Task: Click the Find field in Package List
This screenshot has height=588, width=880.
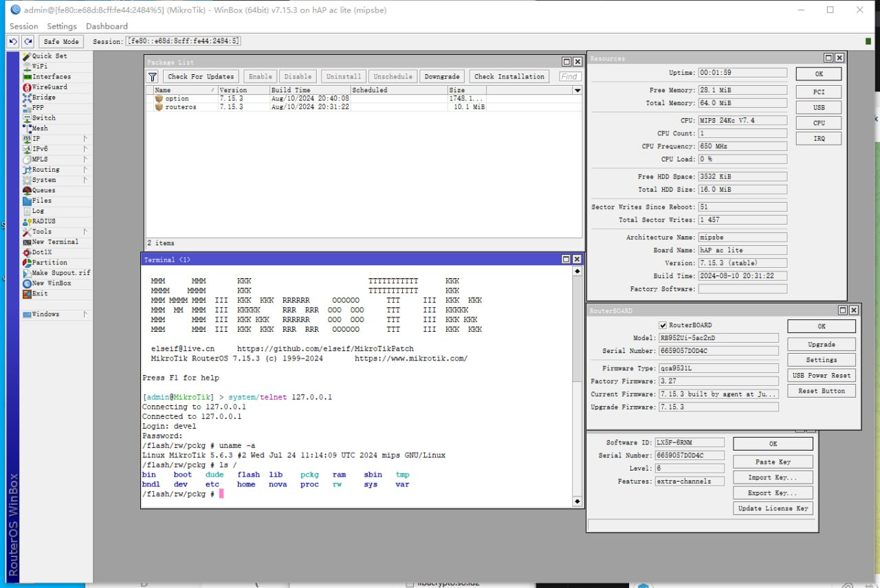Action: pyautogui.click(x=570, y=77)
